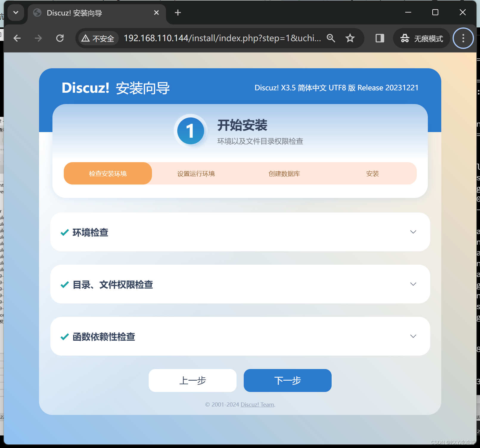Image resolution: width=480 pixels, height=448 pixels.
Task: Open the zoom magnifier icon in address bar
Action: pyautogui.click(x=331, y=38)
